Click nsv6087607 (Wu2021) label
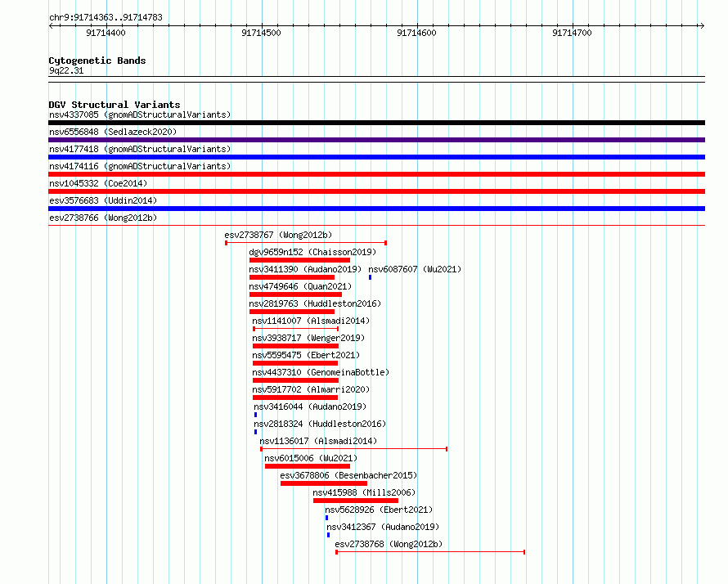 coord(415,269)
